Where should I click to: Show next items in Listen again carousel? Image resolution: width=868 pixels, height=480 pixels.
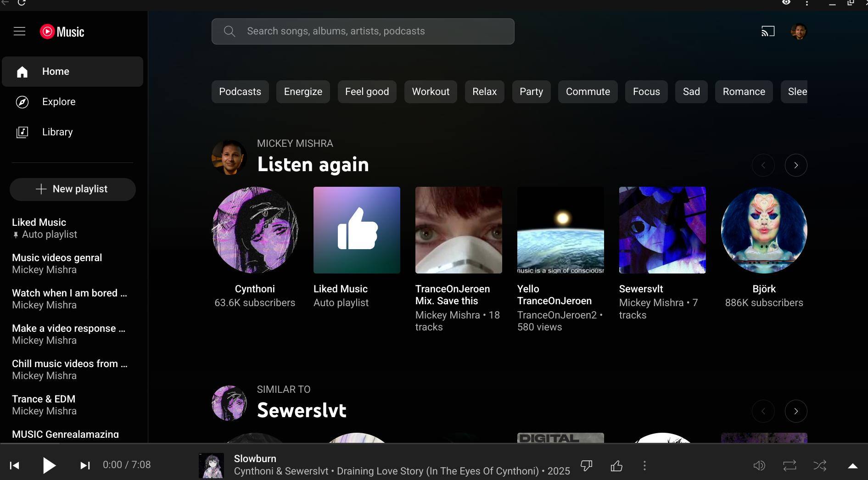click(796, 165)
